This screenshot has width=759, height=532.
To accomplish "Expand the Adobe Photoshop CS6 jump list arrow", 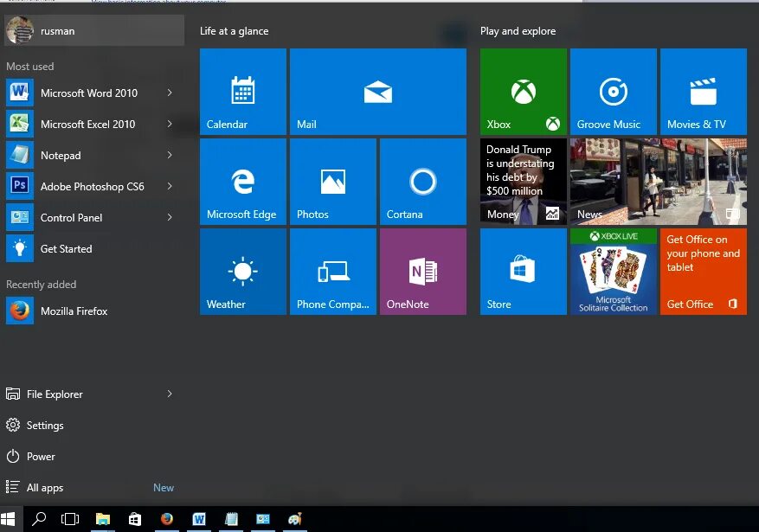I will click(x=170, y=186).
